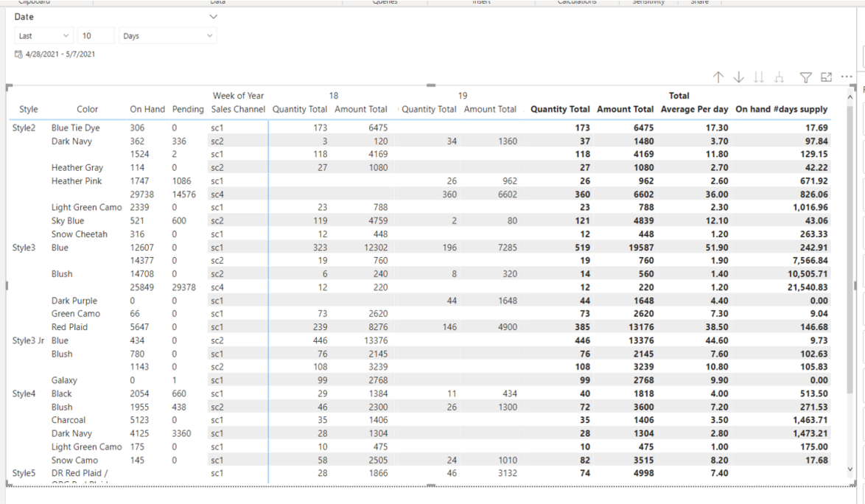Click On Hand value 29738
This screenshot has width=865, height=504.
141,194
